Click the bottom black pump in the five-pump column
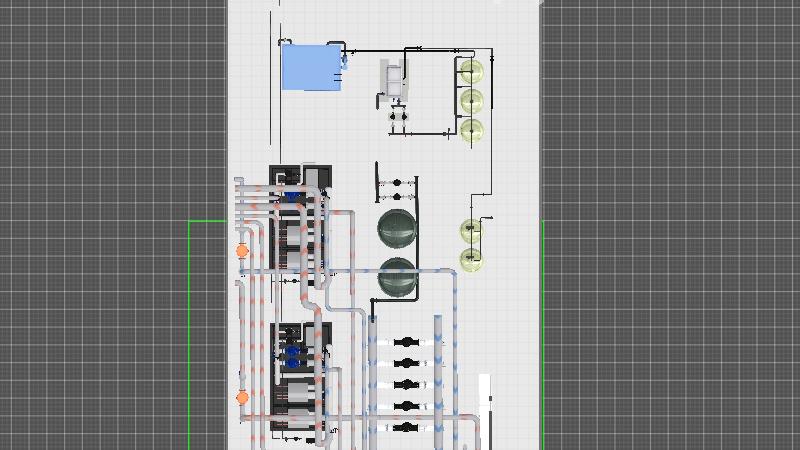Image resolution: width=800 pixels, height=450 pixels. click(x=405, y=428)
